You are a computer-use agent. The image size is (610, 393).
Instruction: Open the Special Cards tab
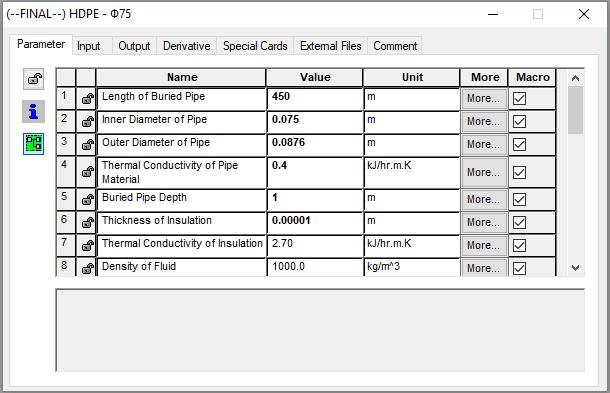pos(255,46)
